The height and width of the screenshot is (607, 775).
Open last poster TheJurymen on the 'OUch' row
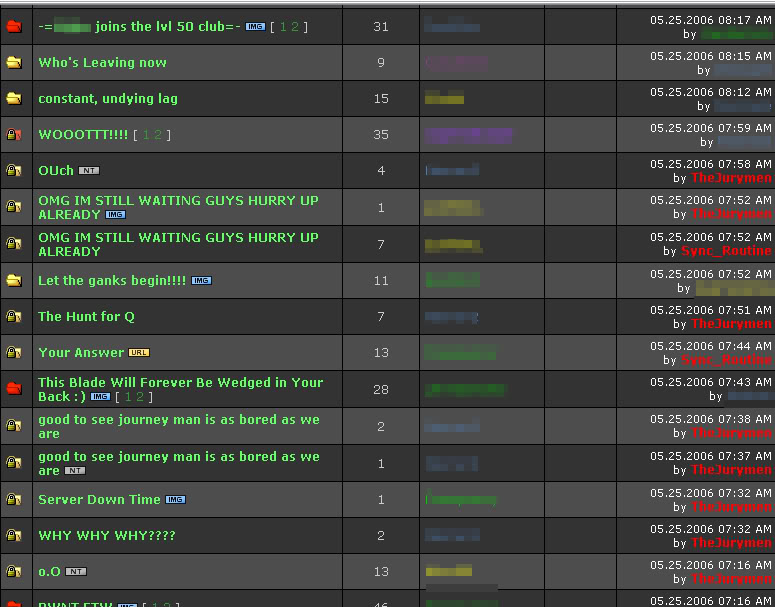pos(731,178)
